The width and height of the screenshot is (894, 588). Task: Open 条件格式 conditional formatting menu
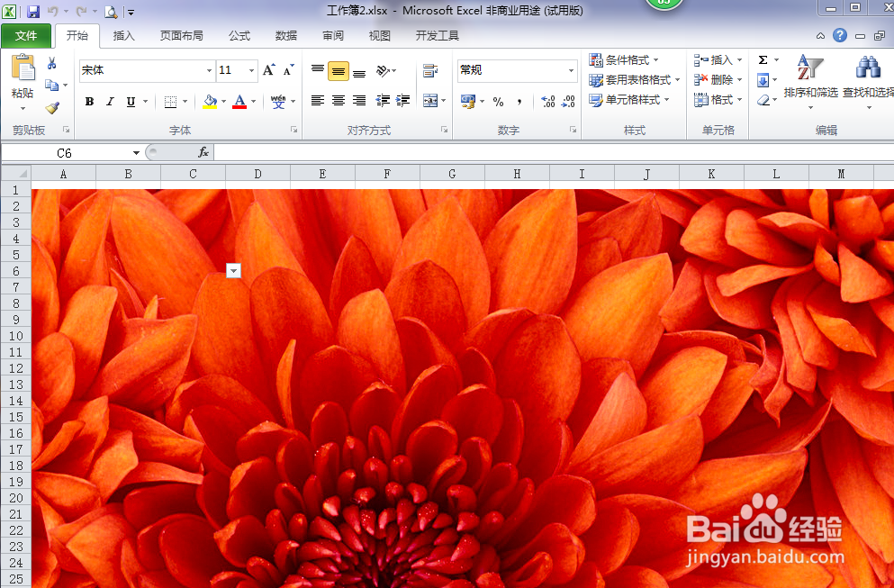(x=624, y=60)
